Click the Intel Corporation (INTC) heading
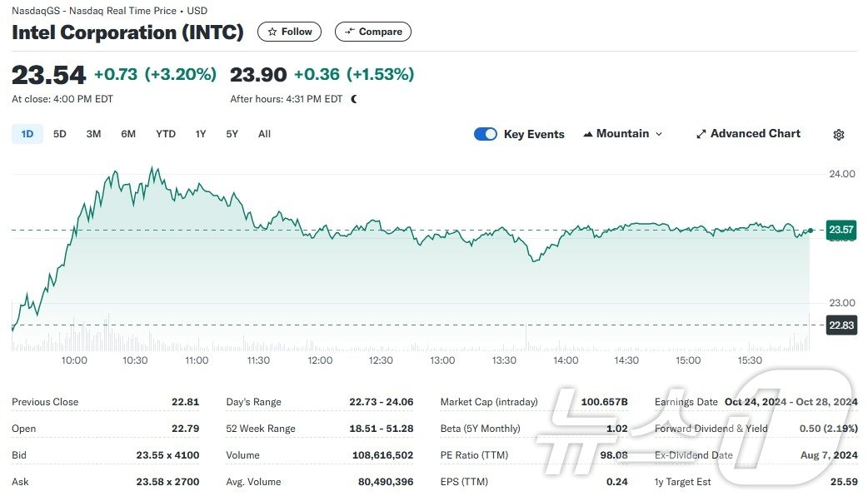The height and width of the screenshot is (501, 868). [x=127, y=32]
